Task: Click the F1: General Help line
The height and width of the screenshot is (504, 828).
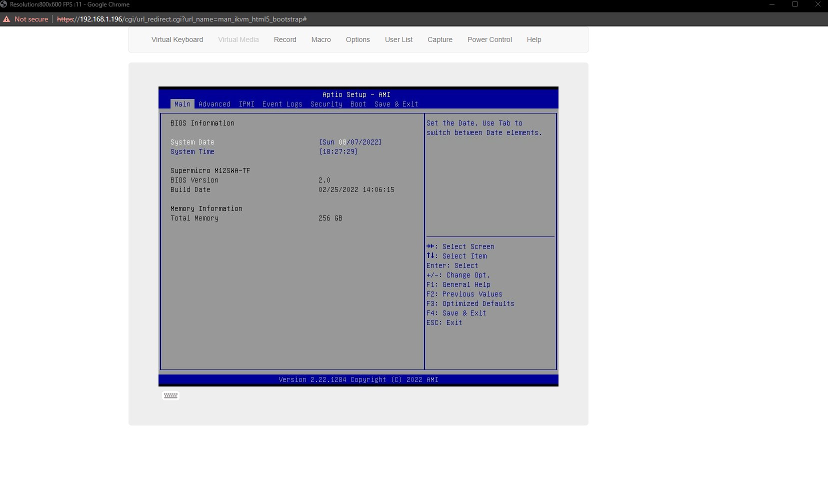Action: pos(458,284)
